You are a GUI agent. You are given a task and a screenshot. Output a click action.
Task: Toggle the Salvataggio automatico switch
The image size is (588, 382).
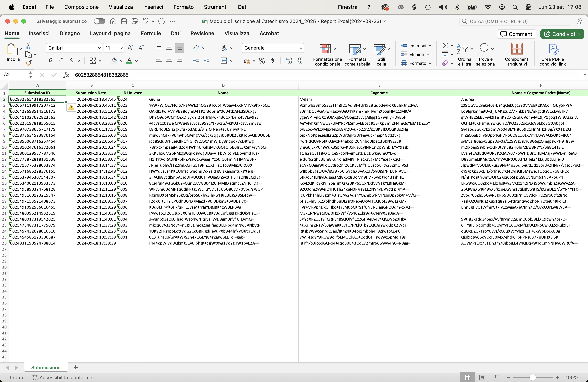click(x=99, y=21)
